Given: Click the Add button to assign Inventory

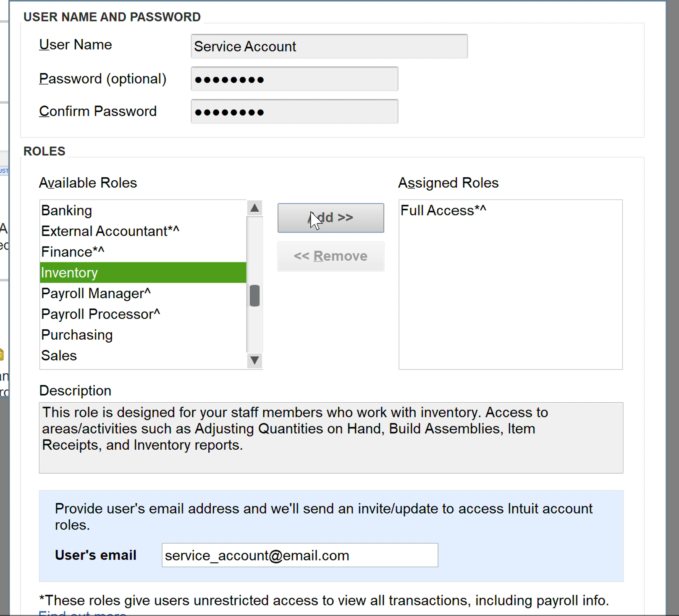Looking at the screenshot, I should point(330,218).
